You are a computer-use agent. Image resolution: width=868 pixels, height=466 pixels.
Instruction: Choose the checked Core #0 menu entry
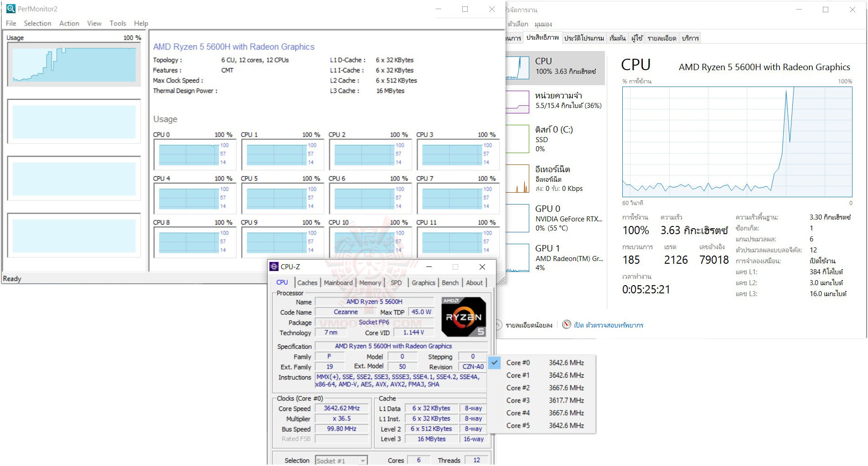point(542,363)
